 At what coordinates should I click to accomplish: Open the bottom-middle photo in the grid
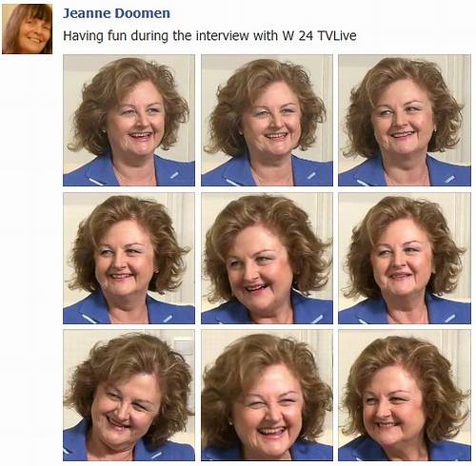point(267,395)
